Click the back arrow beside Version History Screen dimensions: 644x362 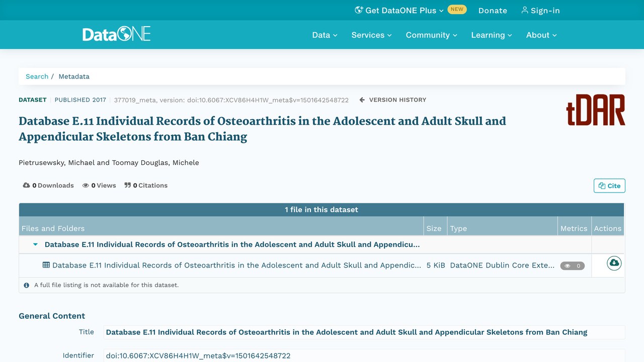(x=362, y=100)
